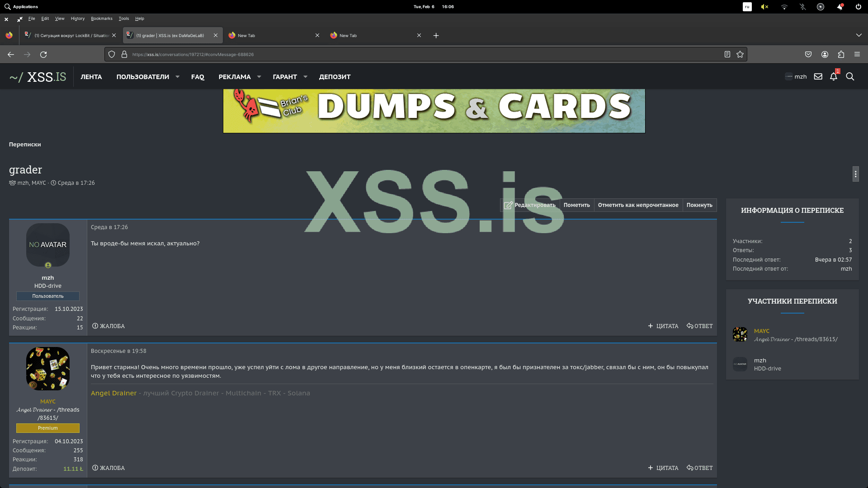
Task: Click the Brian's Club banner ad
Action: (434, 110)
